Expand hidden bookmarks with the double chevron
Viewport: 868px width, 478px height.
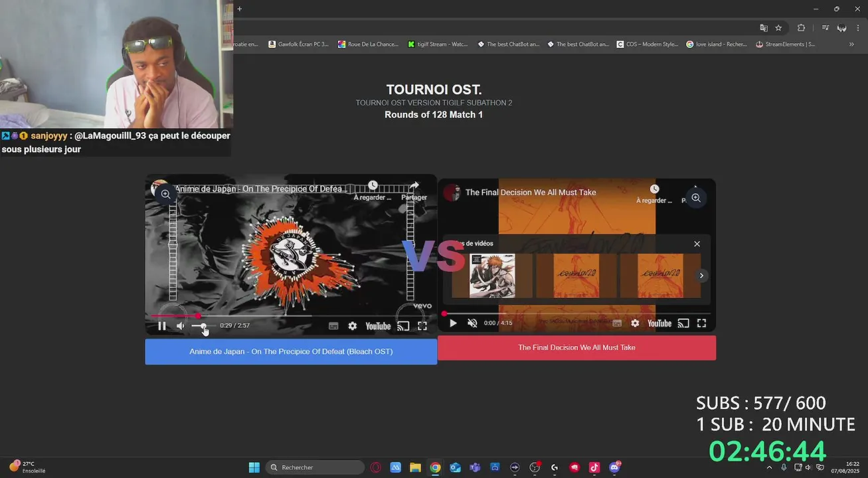851,44
